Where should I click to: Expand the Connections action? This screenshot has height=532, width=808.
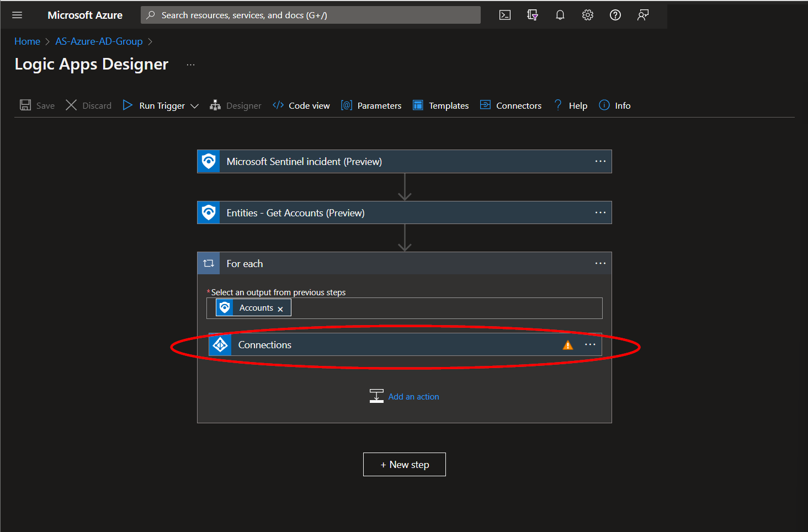click(x=406, y=344)
